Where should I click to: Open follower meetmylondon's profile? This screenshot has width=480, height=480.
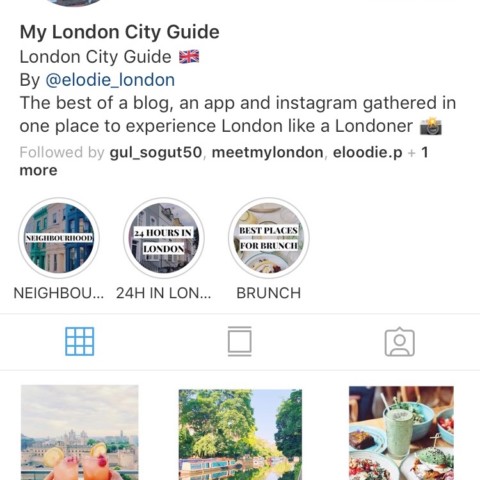(x=268, y=153)
